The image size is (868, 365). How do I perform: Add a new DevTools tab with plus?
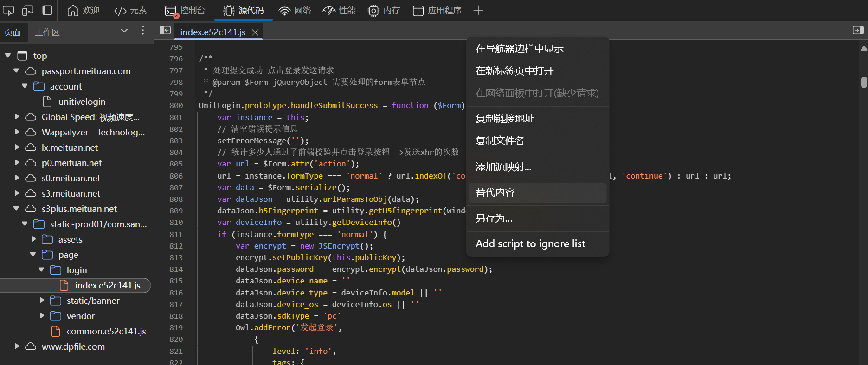click(478, 10)
